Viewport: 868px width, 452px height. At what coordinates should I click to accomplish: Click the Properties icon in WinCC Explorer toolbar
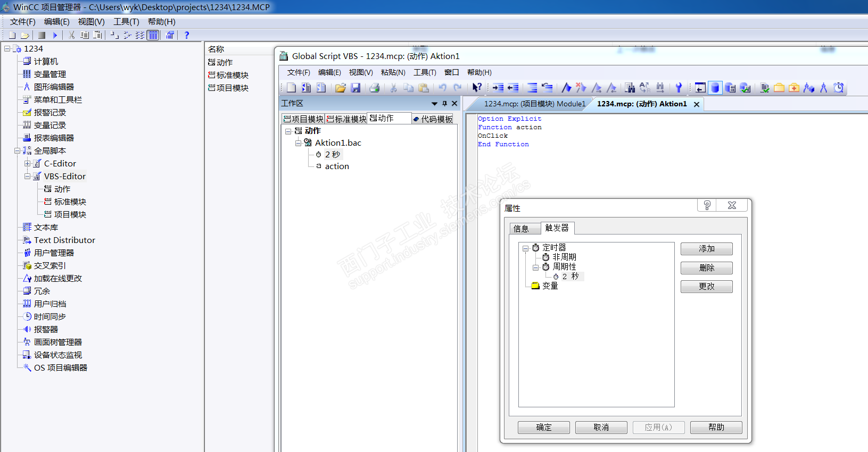click(x=170, y=35)
